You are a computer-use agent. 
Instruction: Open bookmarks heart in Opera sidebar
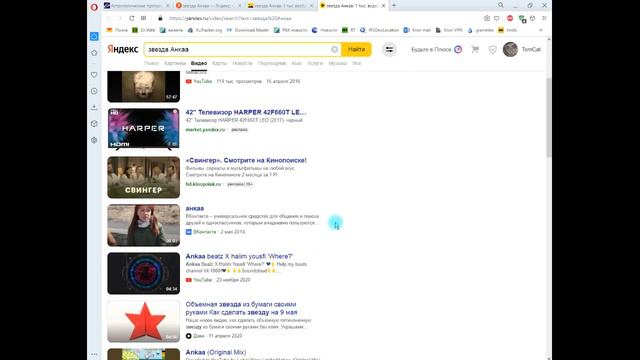coord(94,75)
